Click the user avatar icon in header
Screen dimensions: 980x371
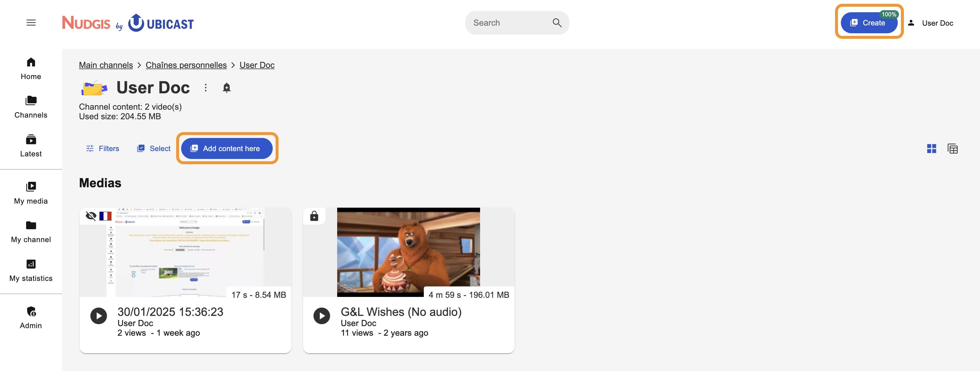(x=911, y=23)
